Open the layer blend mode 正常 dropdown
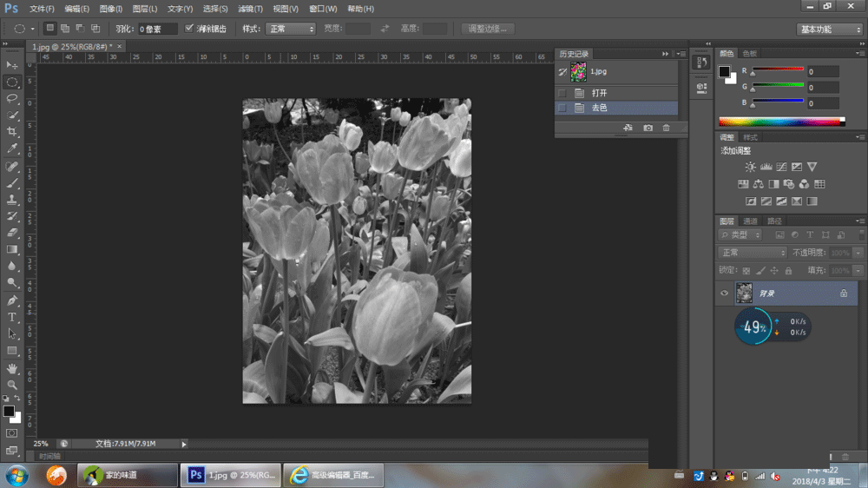 tap(753, 253)
